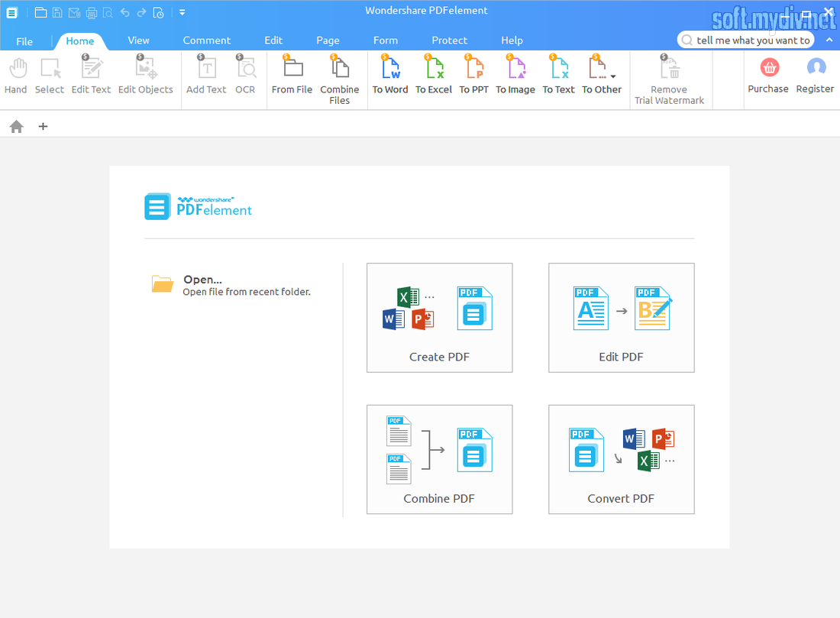Switch to the Home tab
The image size is (840, 618).
click(x=80, y=40)
